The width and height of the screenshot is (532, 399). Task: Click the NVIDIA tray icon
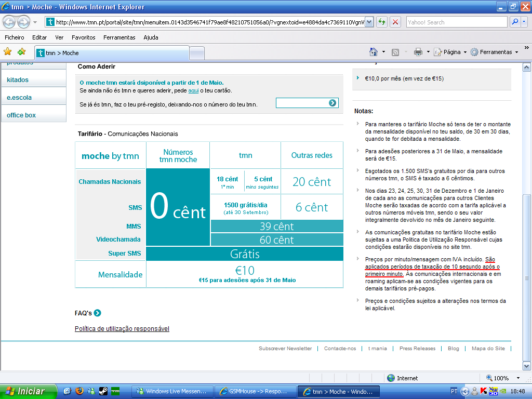coord(503,392)
